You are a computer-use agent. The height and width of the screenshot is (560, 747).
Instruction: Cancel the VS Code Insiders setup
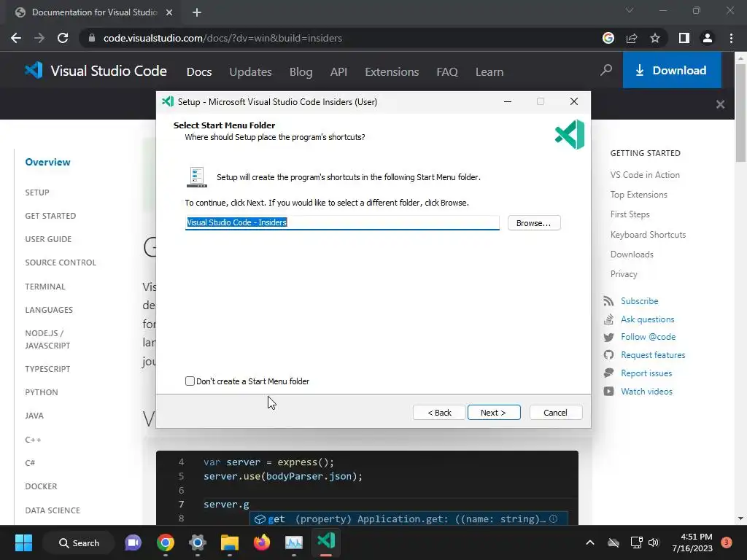(555, 413)
